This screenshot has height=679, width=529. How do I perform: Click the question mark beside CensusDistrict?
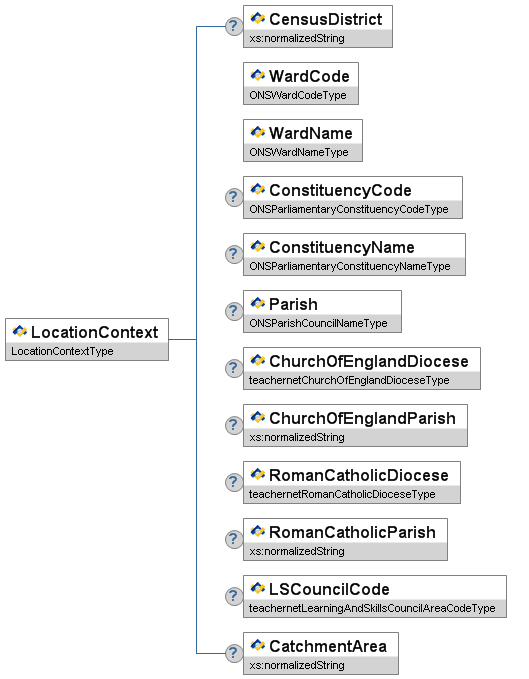[234, 26]
